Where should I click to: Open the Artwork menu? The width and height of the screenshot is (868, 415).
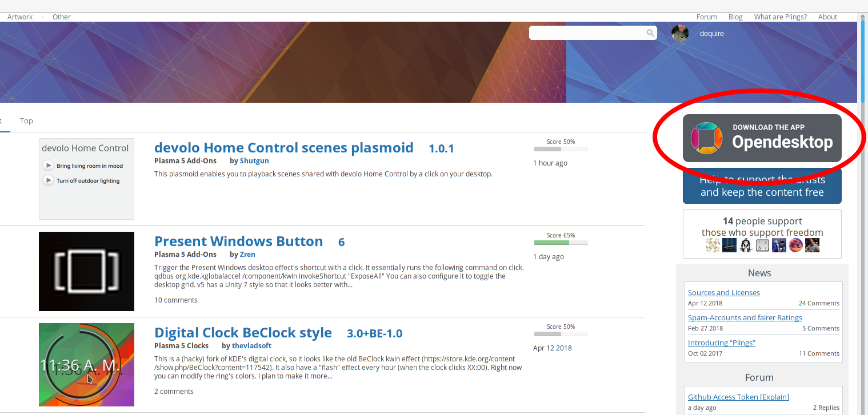coord(20,17)
